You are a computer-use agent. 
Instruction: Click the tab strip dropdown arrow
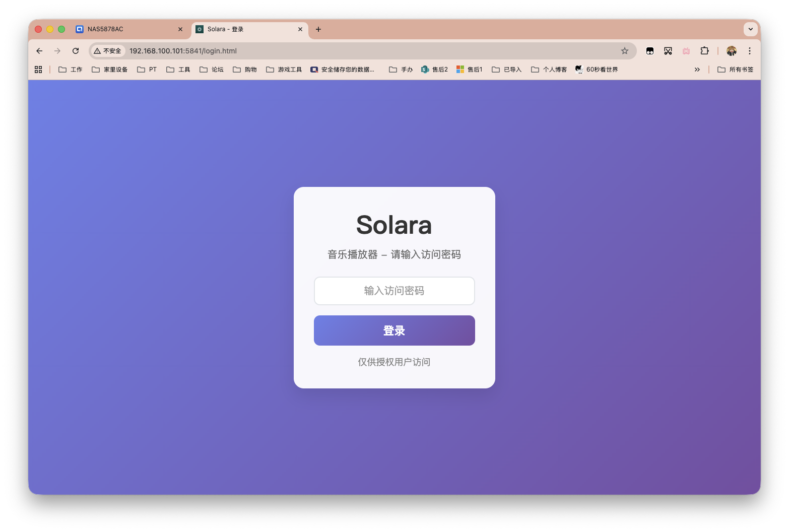coord(751,29)
